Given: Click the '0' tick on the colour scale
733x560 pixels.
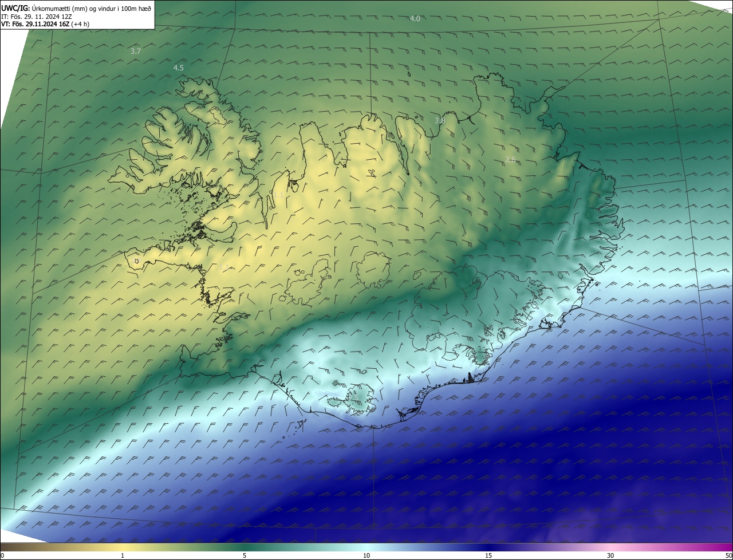Looking at the screenshot, I should [2, 555].
